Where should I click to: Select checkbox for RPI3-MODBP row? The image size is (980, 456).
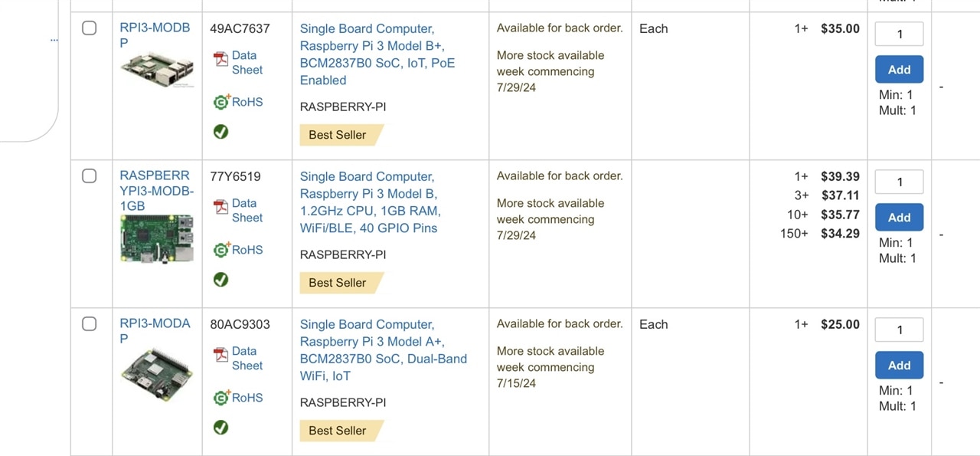90,28
